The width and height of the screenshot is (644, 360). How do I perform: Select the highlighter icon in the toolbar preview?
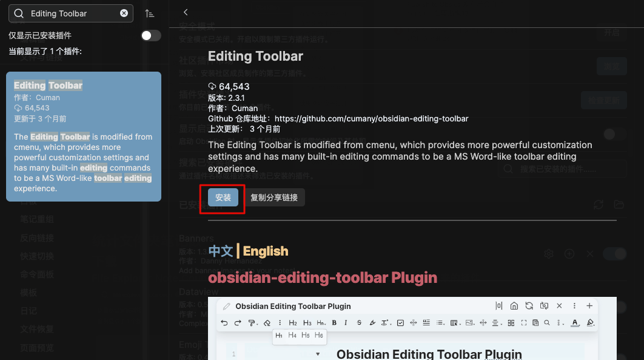point(372,323)
